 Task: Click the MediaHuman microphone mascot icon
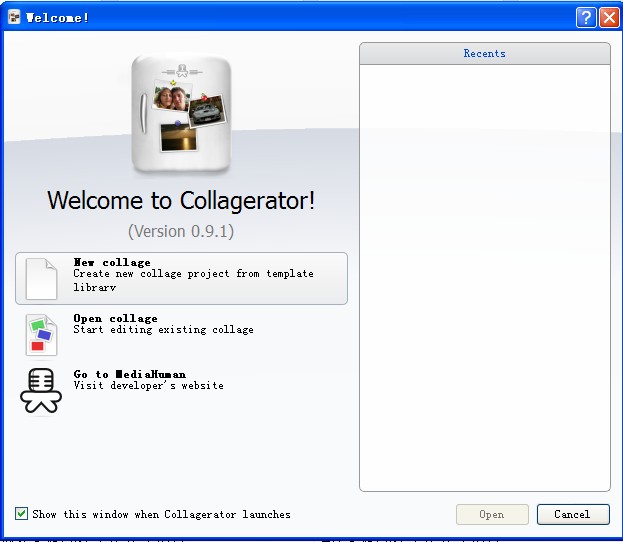point(41,391)
